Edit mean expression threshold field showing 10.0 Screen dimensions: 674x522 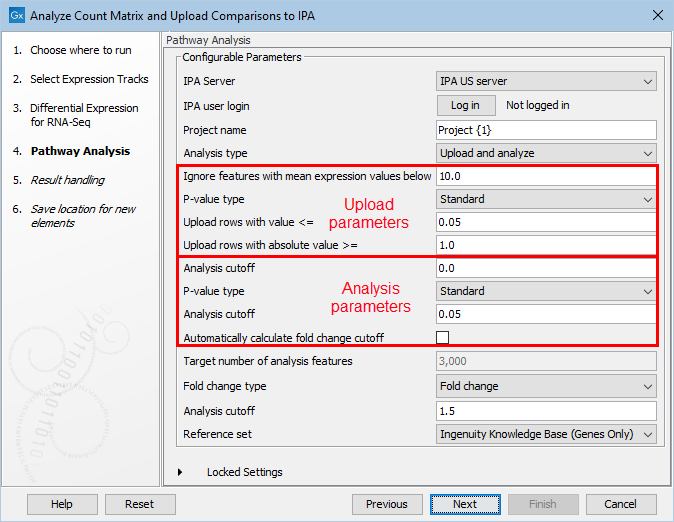(x=545, y=176)
